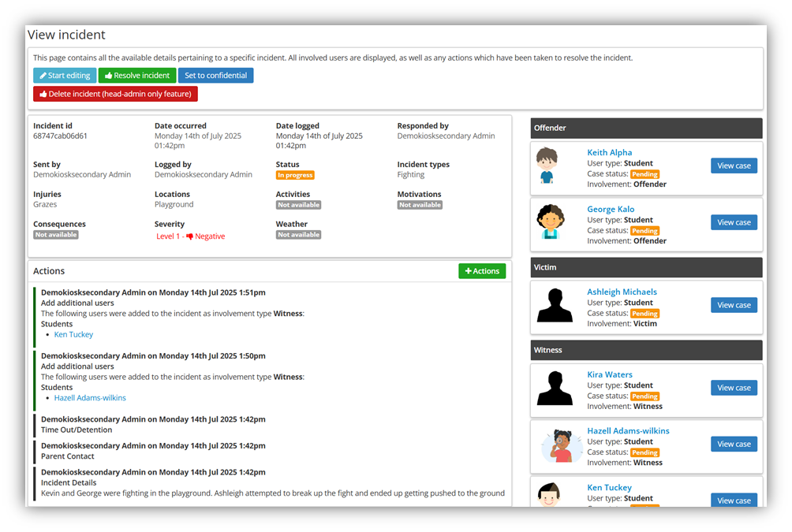Click the red Delete incident button

click(115, 94)
